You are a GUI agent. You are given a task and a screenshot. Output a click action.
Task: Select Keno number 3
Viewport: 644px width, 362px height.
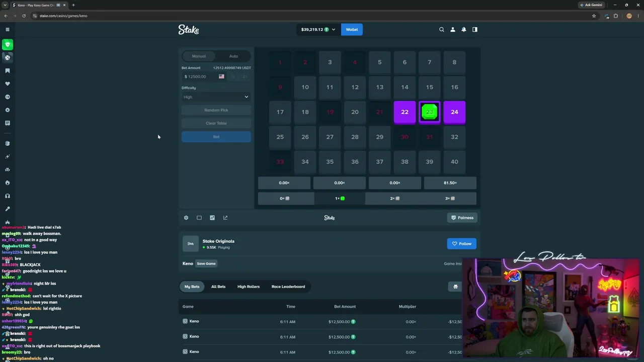coord(330,62)
